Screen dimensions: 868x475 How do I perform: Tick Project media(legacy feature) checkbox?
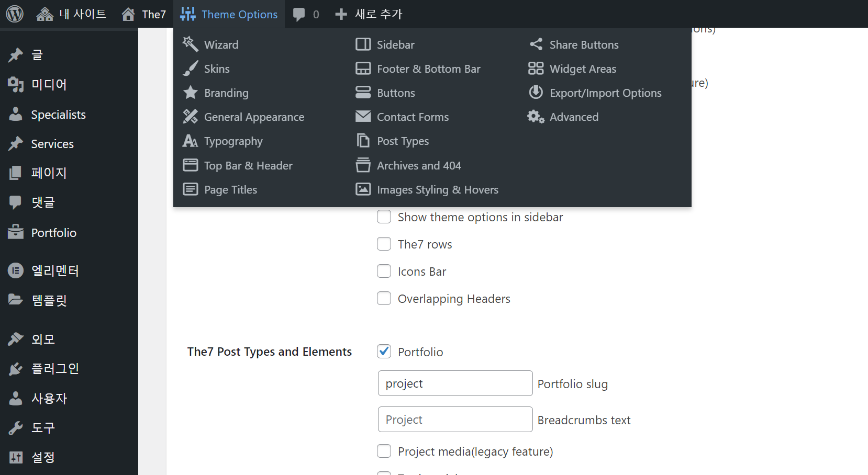coord(384,451)
